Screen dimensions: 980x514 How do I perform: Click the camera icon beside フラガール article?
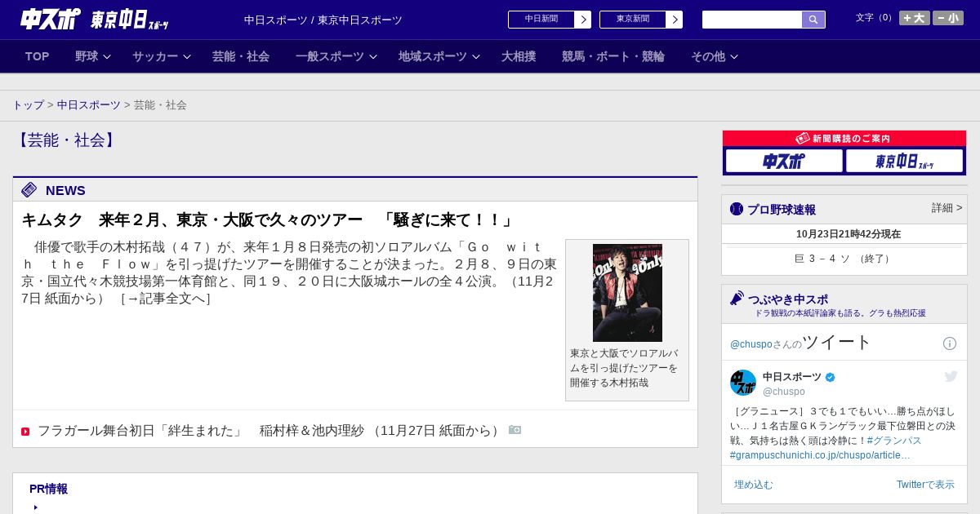click(x=514, y=430)
